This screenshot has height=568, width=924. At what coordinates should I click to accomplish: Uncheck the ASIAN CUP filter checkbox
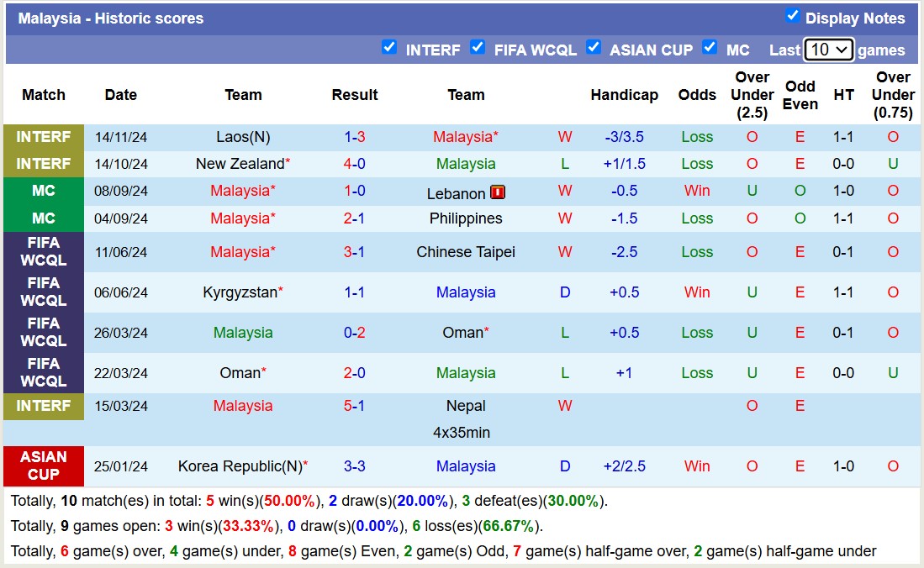594,48
